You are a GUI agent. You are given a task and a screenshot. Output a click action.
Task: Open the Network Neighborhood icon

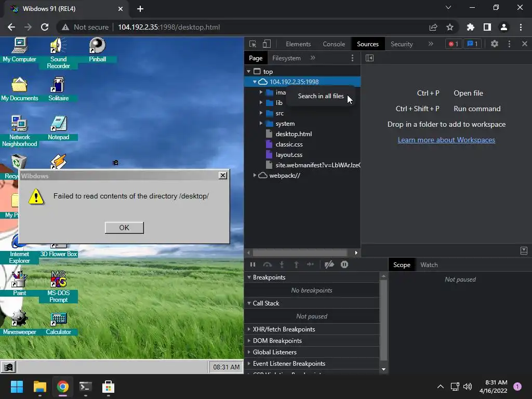[19, 131]
